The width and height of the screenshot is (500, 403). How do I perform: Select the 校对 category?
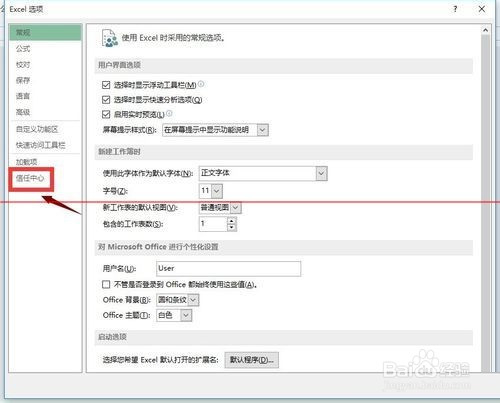pos(45,64)
